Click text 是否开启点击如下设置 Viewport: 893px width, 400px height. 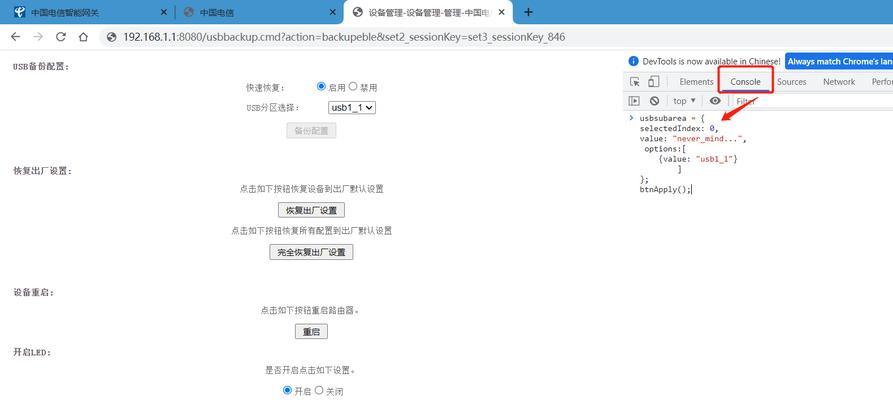pos(311,370)
